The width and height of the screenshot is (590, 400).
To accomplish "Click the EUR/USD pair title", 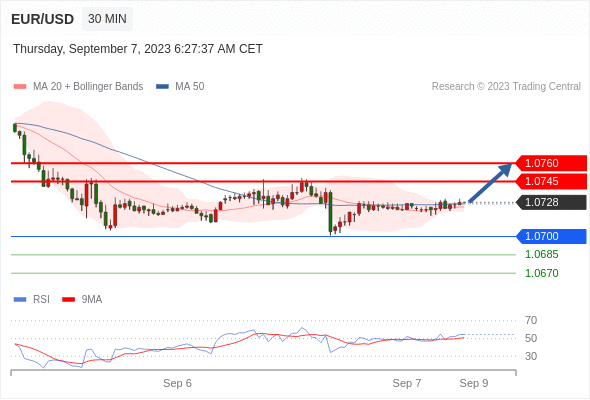I will [x=43, y=19].
